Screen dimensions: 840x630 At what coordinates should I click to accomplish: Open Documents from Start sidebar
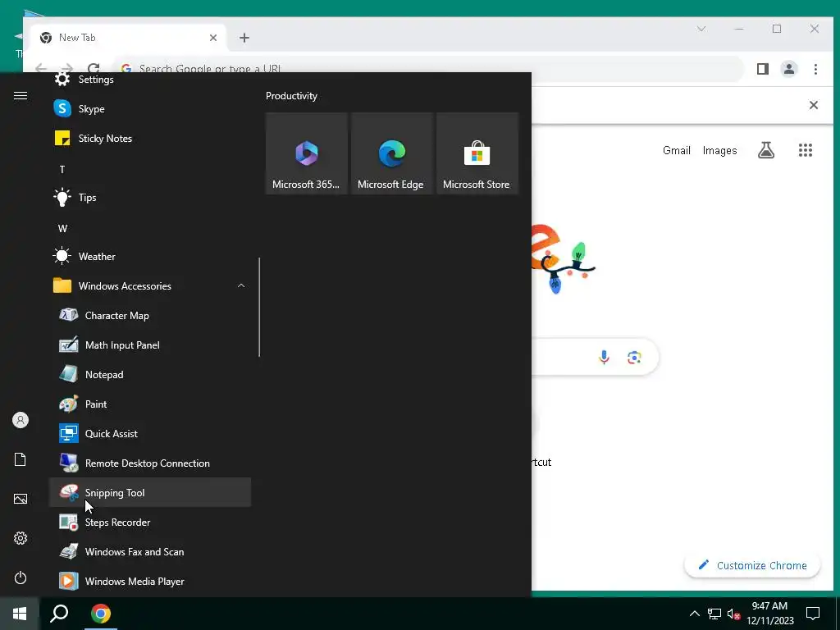21,459
